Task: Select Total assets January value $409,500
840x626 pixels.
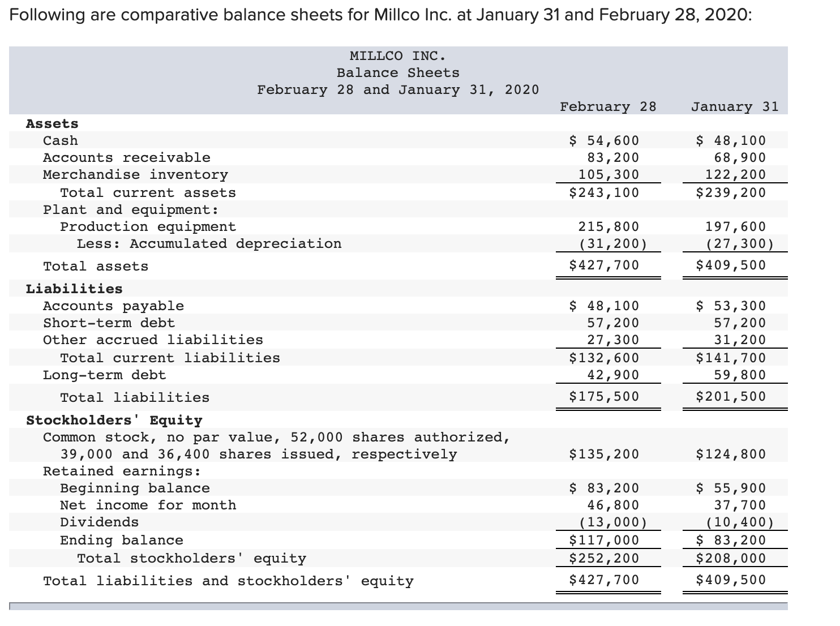Action: pyautogui.click(x=731, y=265)
